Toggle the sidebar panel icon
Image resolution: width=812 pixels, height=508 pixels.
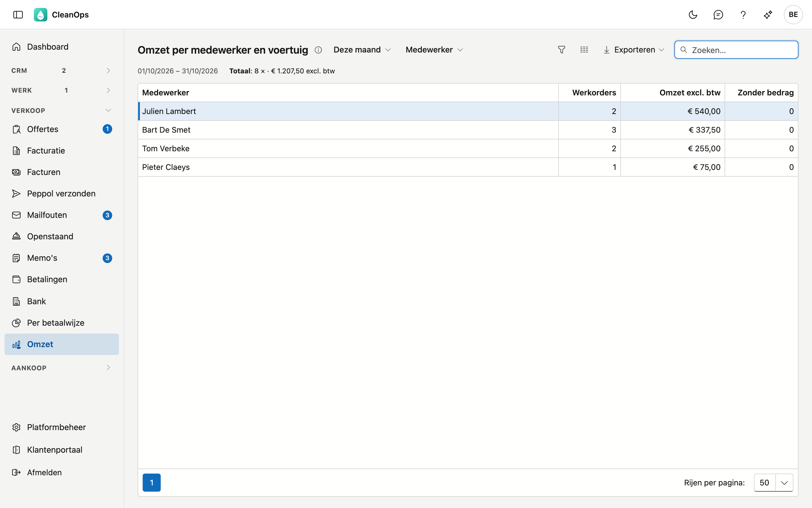(x=18, y=14)
